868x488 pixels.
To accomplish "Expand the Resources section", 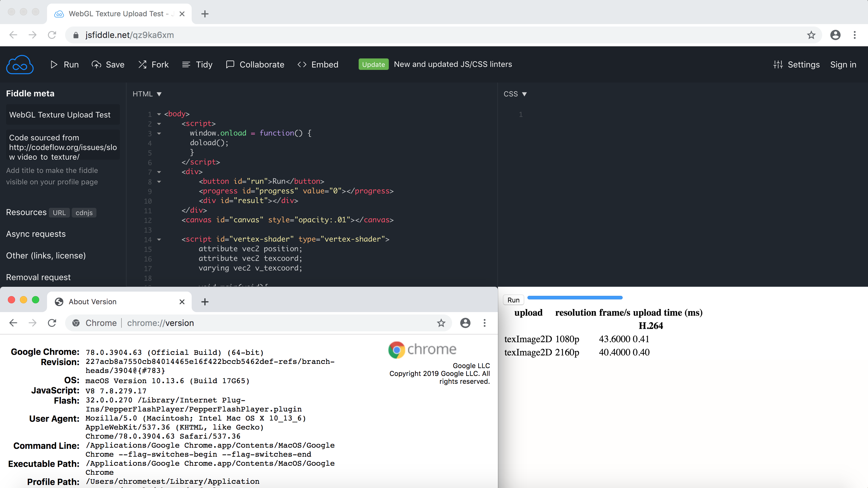I will [x=26, y=212].
